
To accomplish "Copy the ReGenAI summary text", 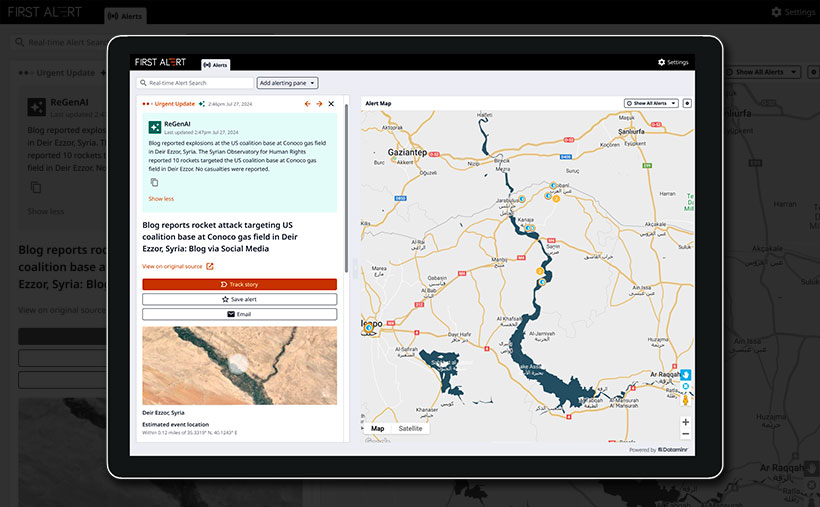I will coord(154,182).
